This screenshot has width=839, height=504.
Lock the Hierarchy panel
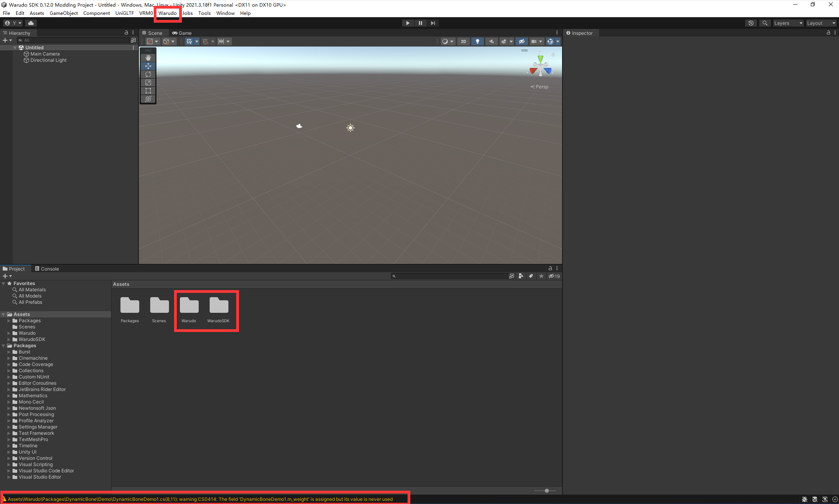pos(126,33)
